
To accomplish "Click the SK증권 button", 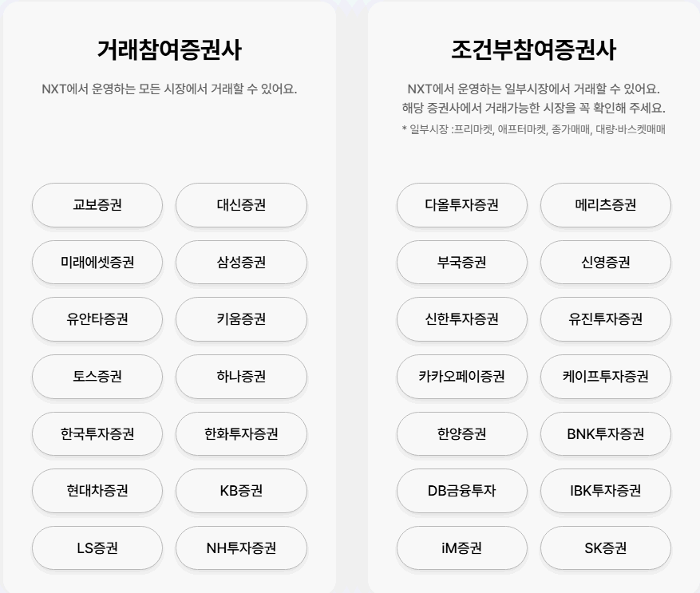I will [607, 548].
